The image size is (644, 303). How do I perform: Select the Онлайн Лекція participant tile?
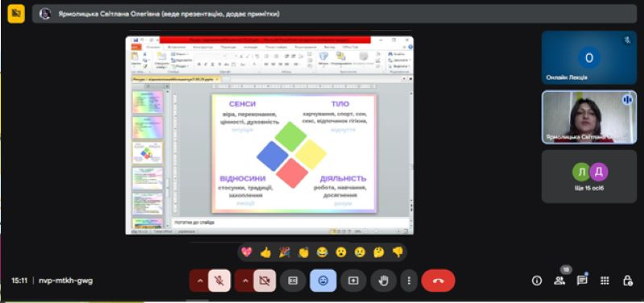[589, 58]
